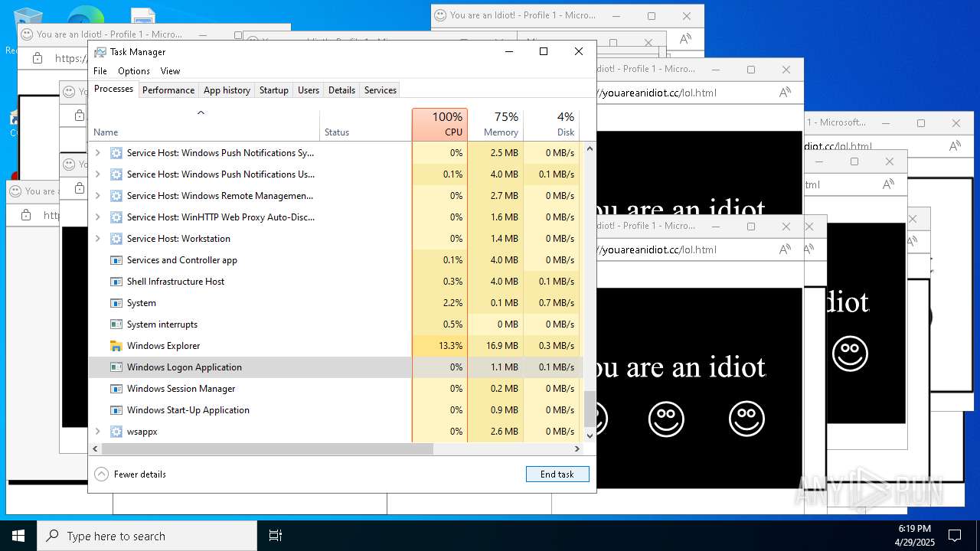Collapse Task Manager with Fewer details
This screenshot has width=980, height=551.
point(130,474)
